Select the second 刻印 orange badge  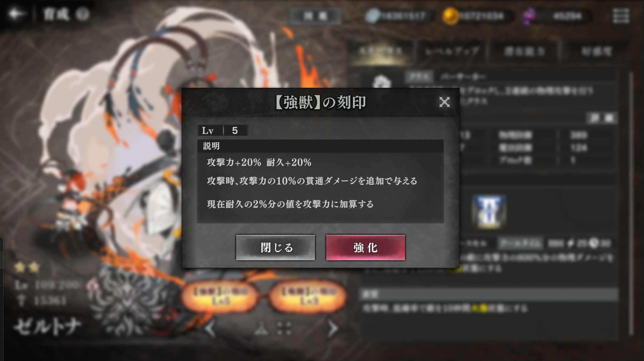click(x=308, y=296)
